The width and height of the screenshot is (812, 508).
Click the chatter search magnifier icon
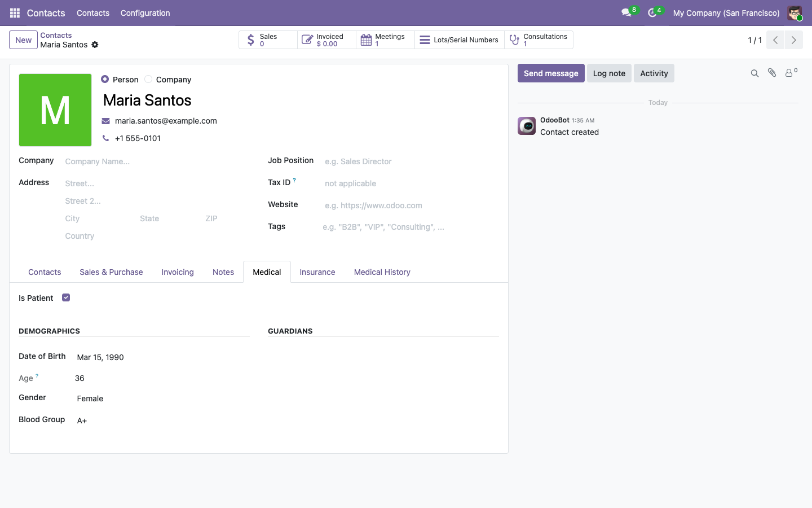tap(754, 73)
